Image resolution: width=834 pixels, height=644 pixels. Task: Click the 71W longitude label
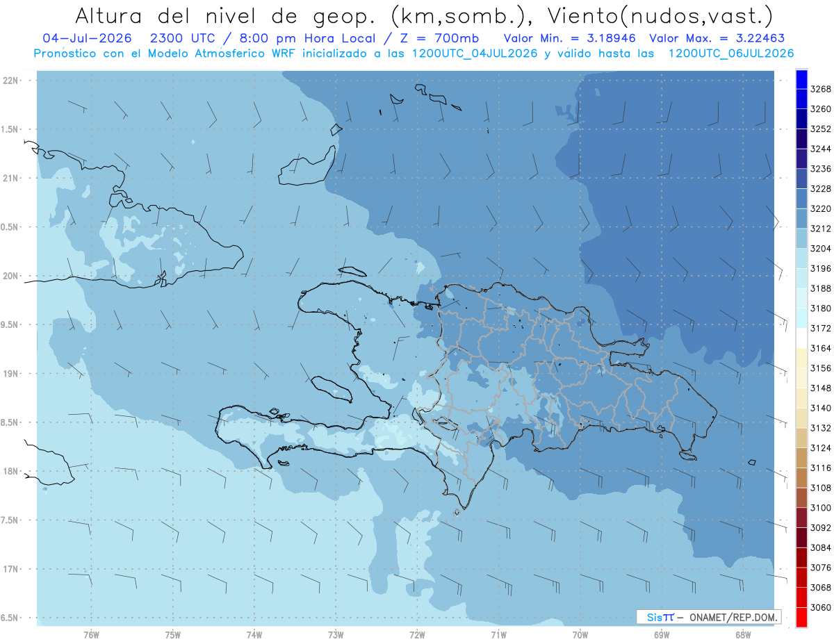(498, 635)
